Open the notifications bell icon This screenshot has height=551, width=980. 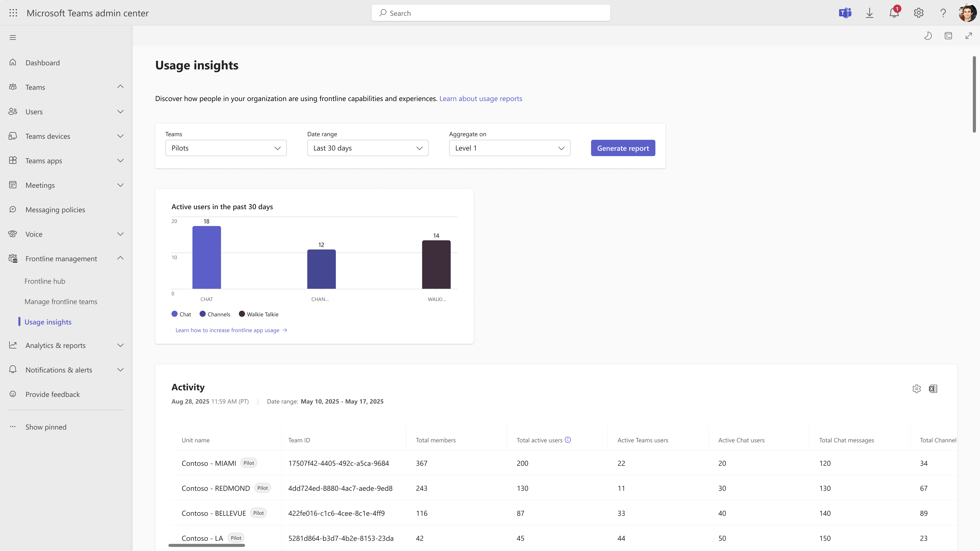(894, 13)
